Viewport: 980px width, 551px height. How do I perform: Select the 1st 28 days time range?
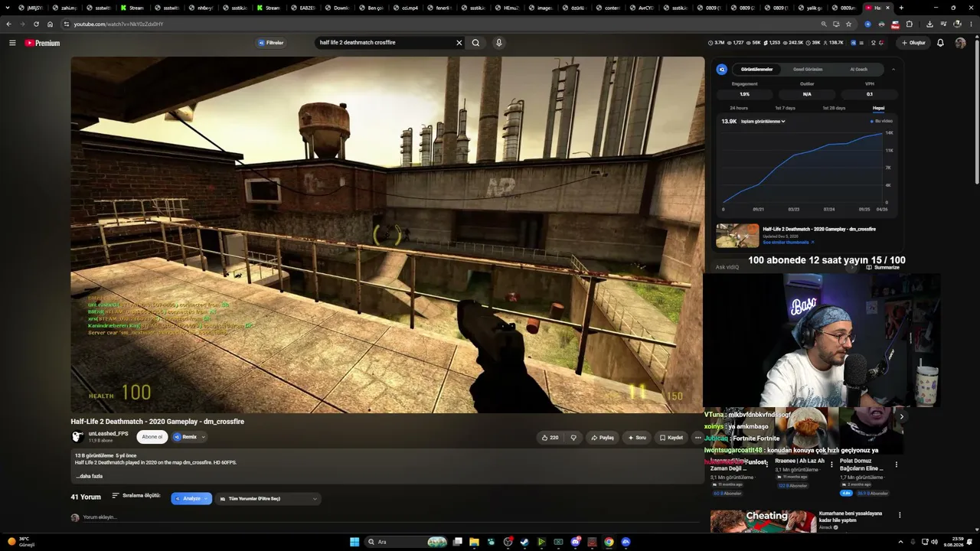point(834,108)
